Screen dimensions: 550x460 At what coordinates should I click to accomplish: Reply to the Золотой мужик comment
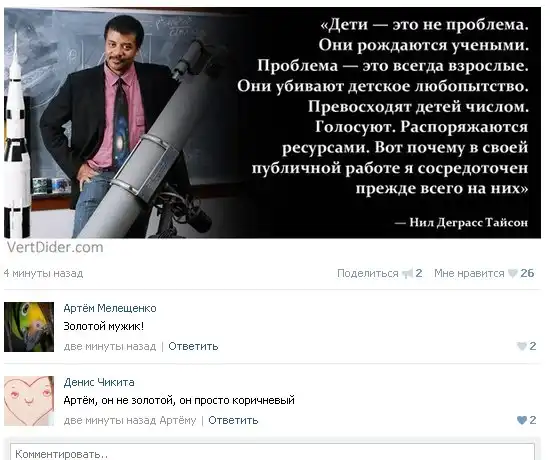(193, 346)
